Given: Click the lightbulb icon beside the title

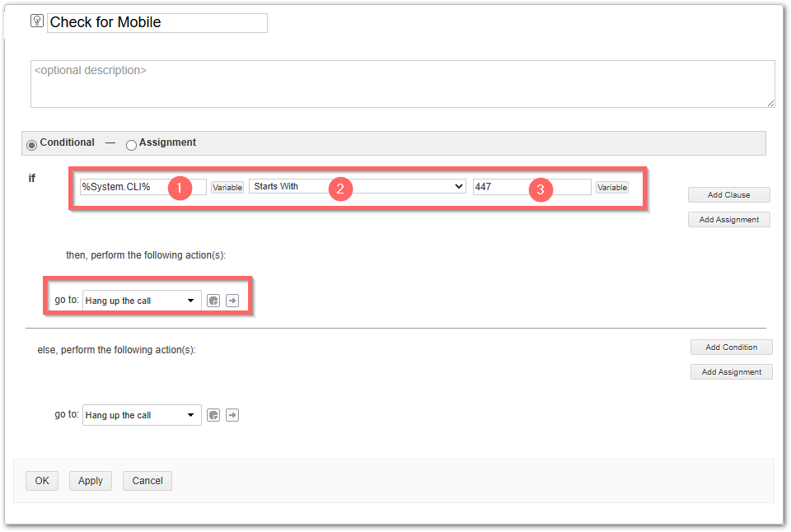Looking at the screenshot, I should point(37,21).
